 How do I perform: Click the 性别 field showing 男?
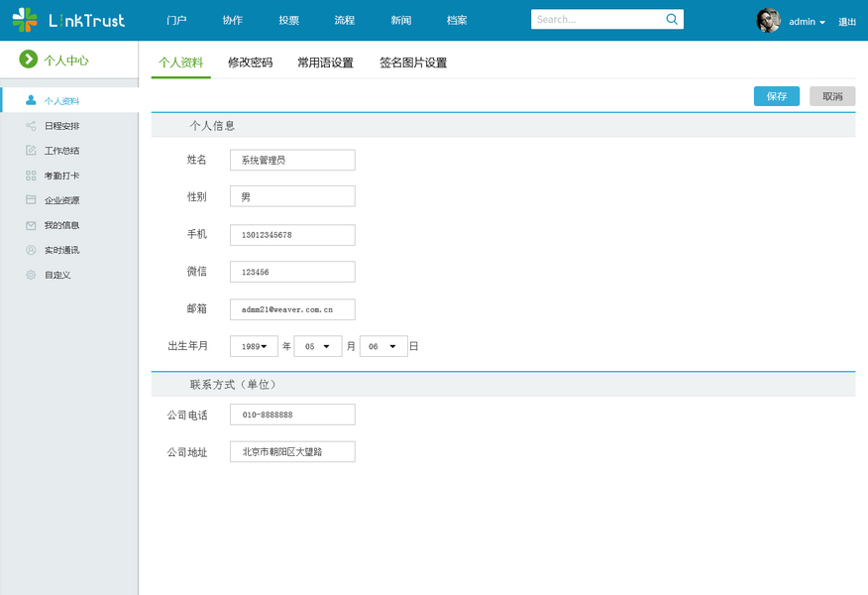coord(293,196)
